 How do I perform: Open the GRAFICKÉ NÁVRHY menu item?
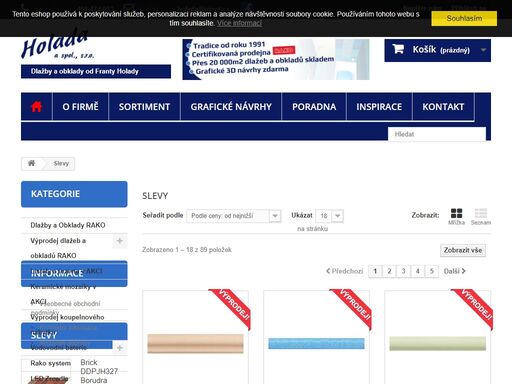pos(231,107)
